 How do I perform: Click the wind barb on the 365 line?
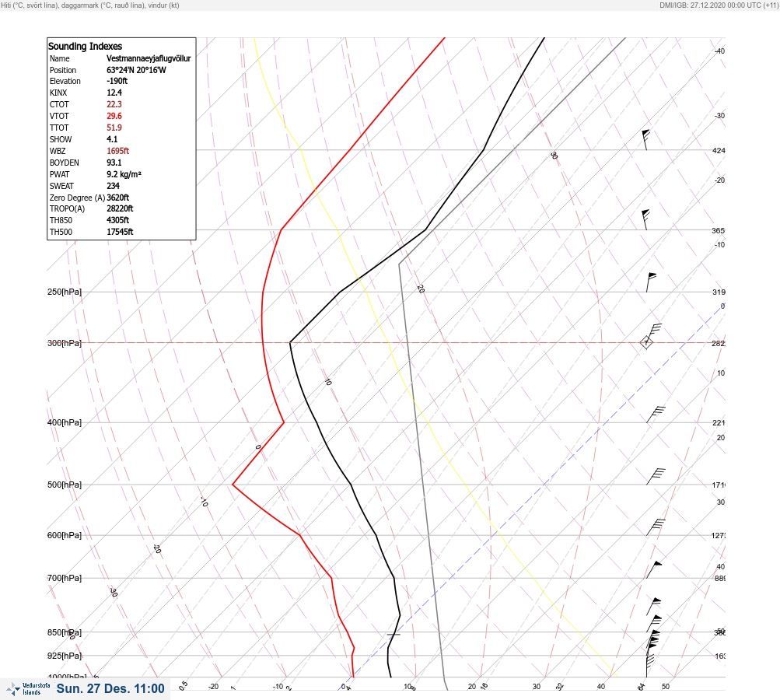point(645,220)
